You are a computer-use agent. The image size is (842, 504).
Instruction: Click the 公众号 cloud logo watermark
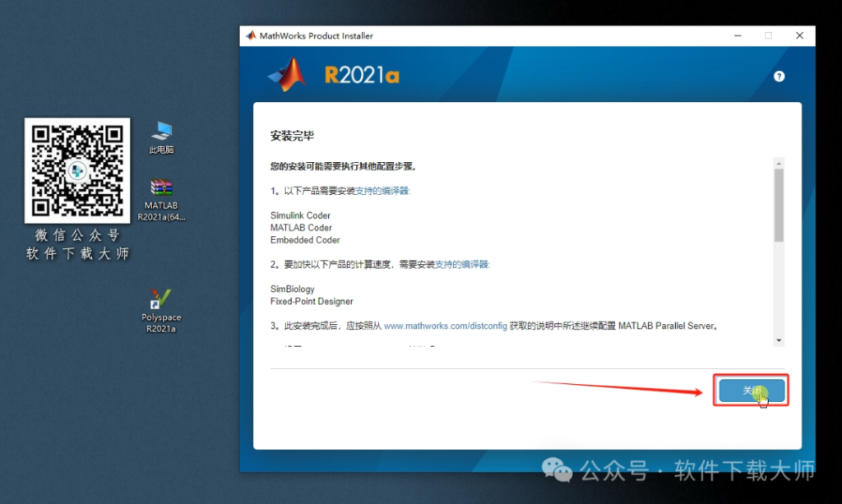(x=557, y=470)
